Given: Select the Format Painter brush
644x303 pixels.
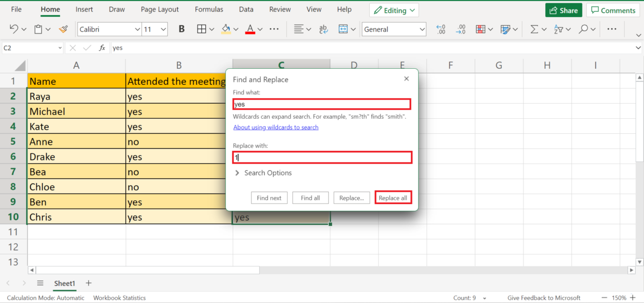Looking at the screenshot, I should (x=63, y=29).
